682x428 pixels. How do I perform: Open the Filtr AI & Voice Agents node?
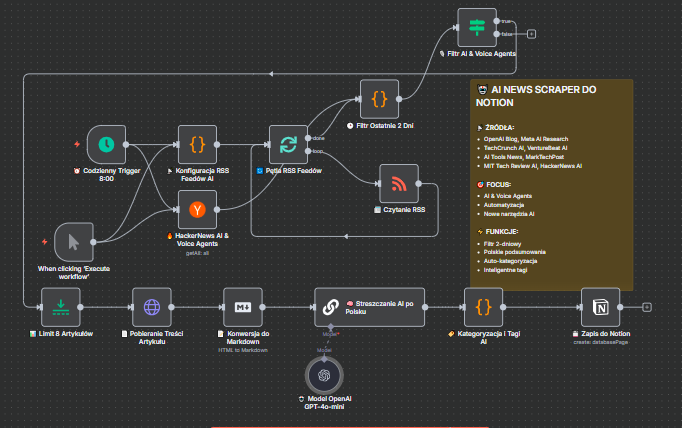(x=477, y=27)
